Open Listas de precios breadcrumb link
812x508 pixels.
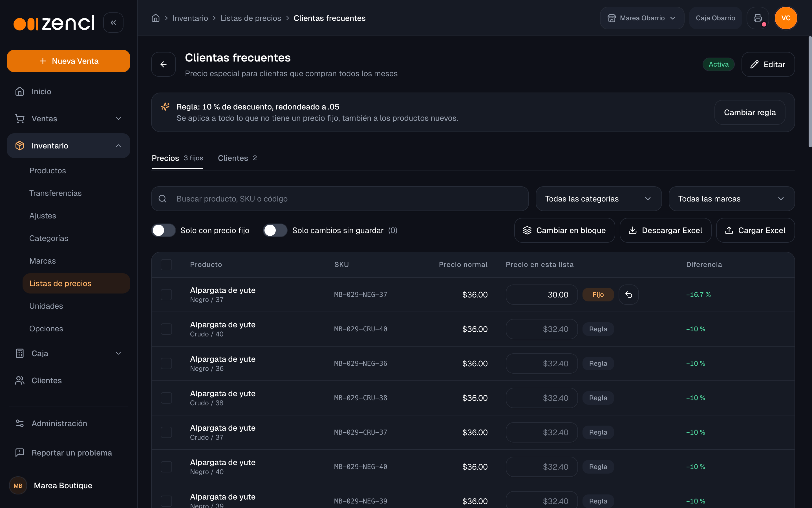pos(251,18)
